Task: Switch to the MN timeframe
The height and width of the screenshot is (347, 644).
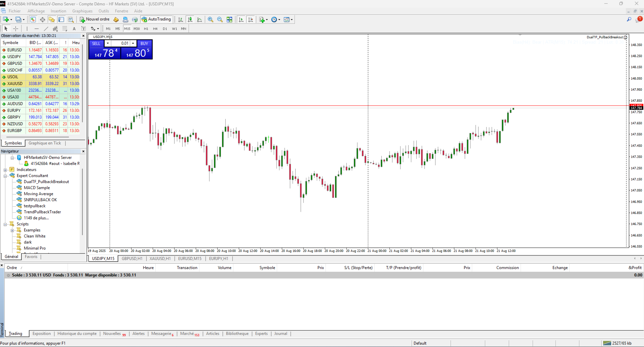Action: (184, 29)
